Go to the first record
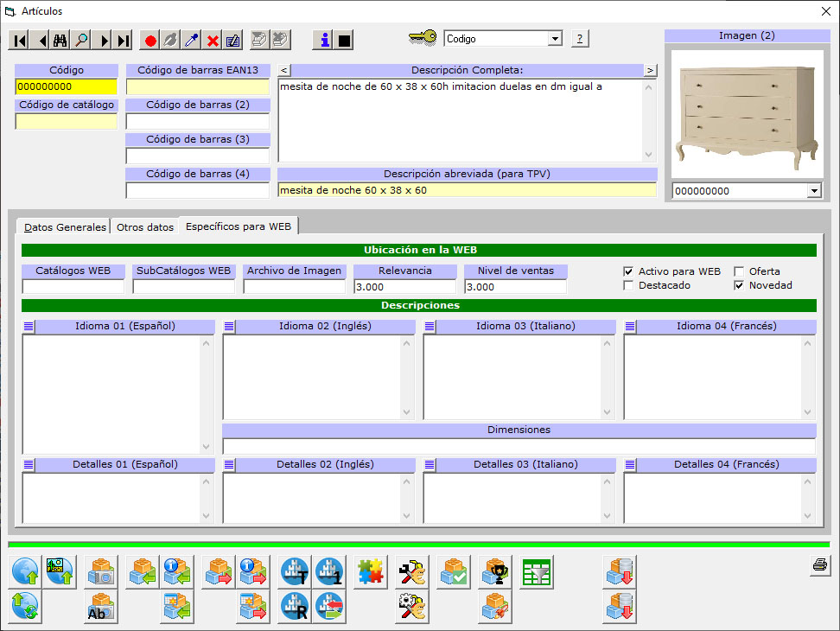Viewport: 840px width, 631px height. [x=19, y=40]
